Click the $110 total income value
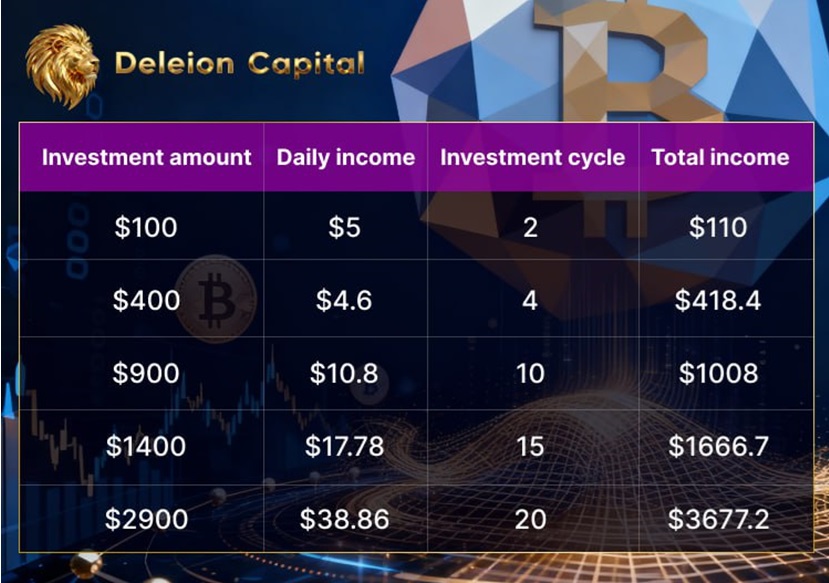The image size is (829, 583). point(718,227)
